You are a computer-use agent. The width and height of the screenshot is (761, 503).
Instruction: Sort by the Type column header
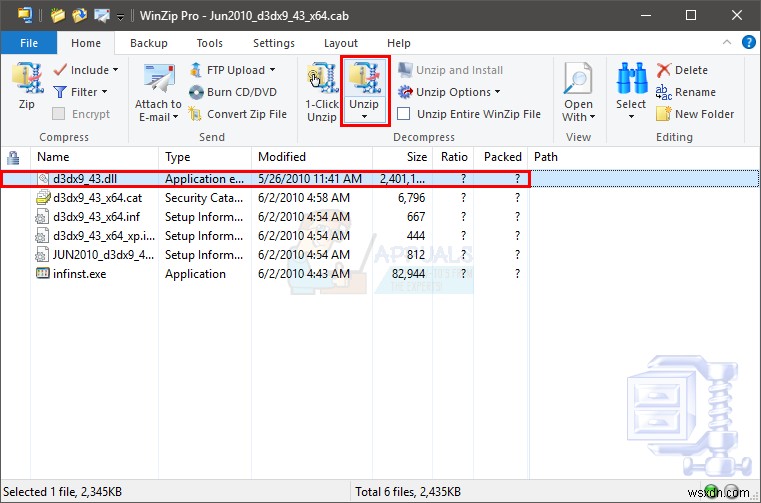[x=205, y=157]
